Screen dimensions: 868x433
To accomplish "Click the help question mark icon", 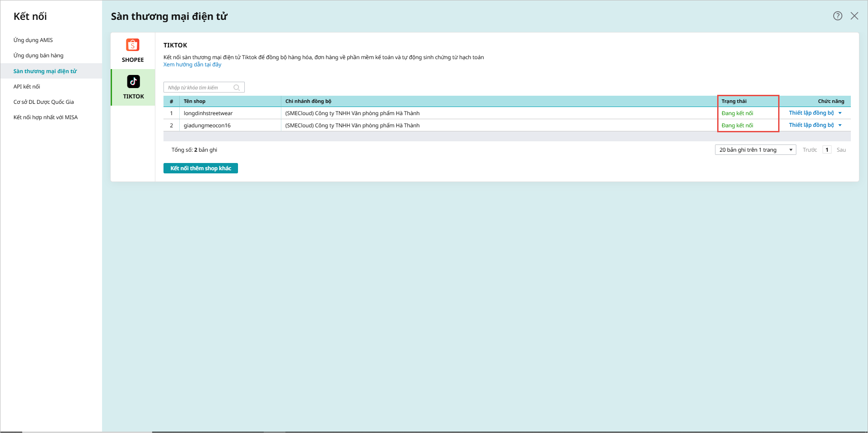I will 838,16.
